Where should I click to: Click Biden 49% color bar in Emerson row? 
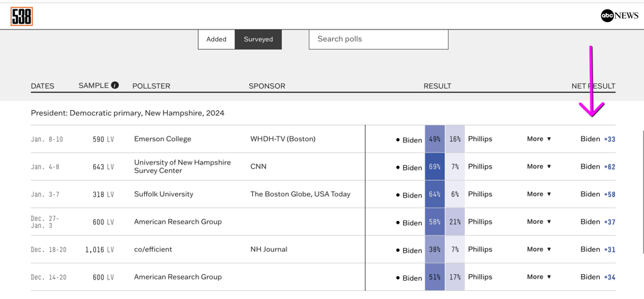(435, 139)
